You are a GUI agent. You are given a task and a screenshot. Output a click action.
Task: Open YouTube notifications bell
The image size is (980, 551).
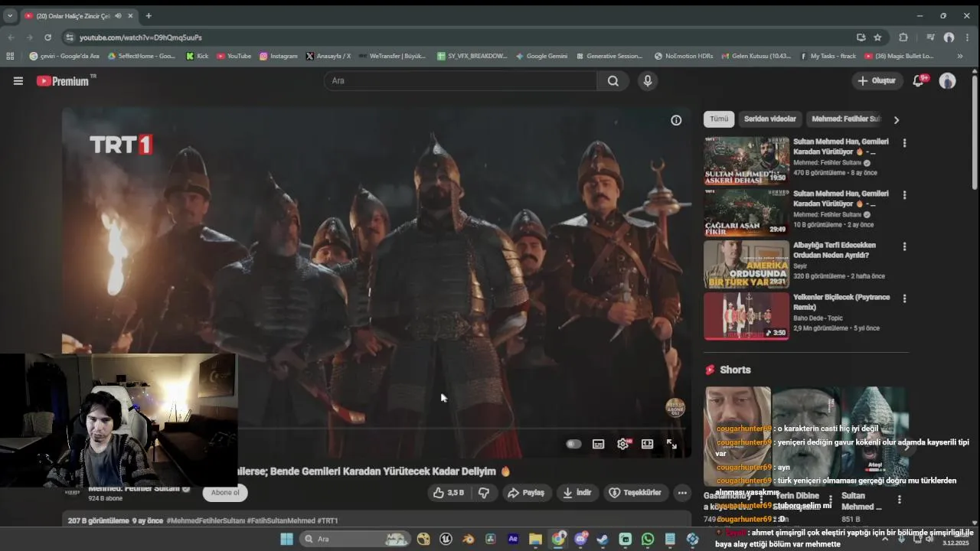919,80
